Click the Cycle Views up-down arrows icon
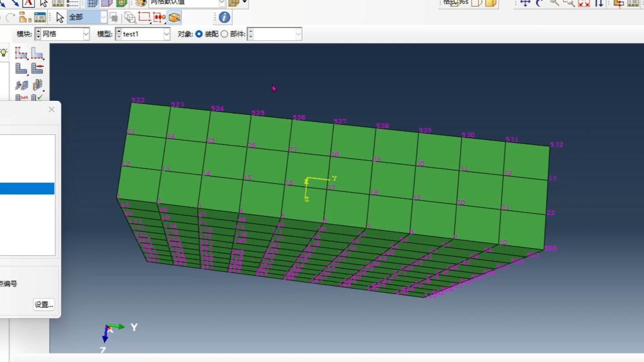 599,3
